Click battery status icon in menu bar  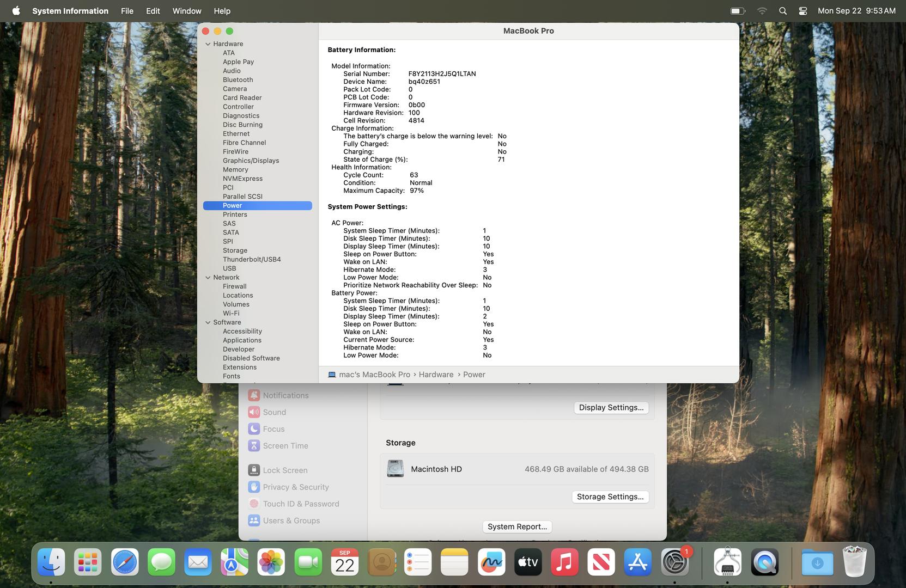coord(738,11)
